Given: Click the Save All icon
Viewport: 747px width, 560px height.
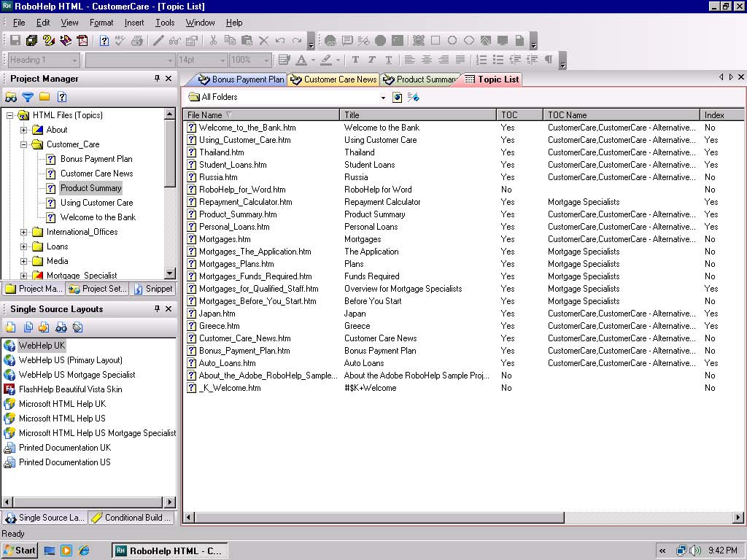Looking at the screenshot, I should [x=31, y=41].
